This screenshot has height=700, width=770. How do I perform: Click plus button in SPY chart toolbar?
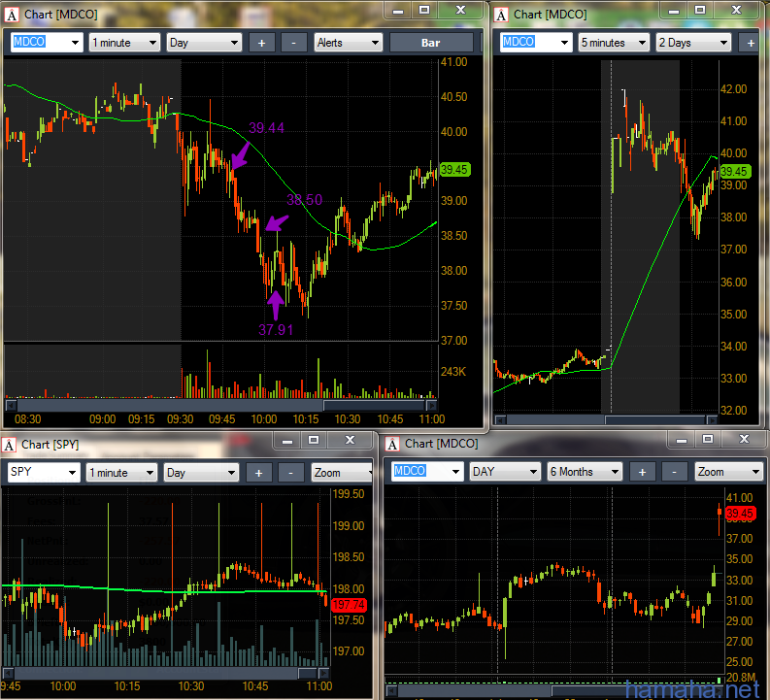(x=259, y=473)
